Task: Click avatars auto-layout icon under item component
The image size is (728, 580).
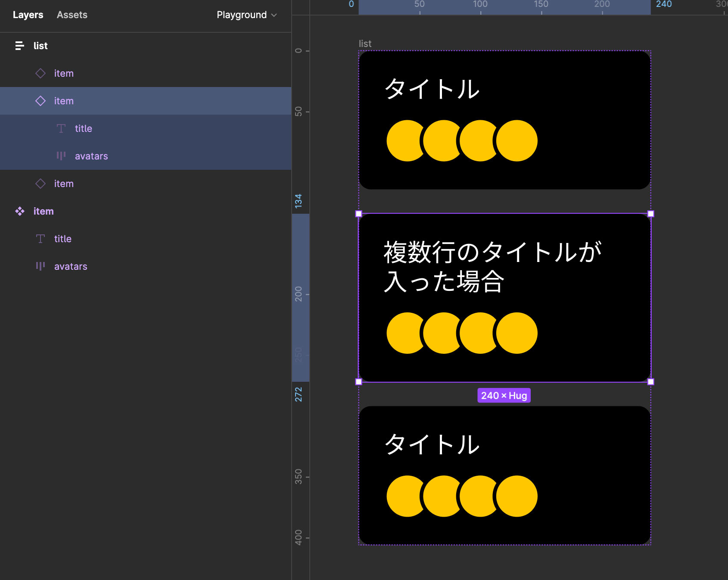Action: (40, 266)
